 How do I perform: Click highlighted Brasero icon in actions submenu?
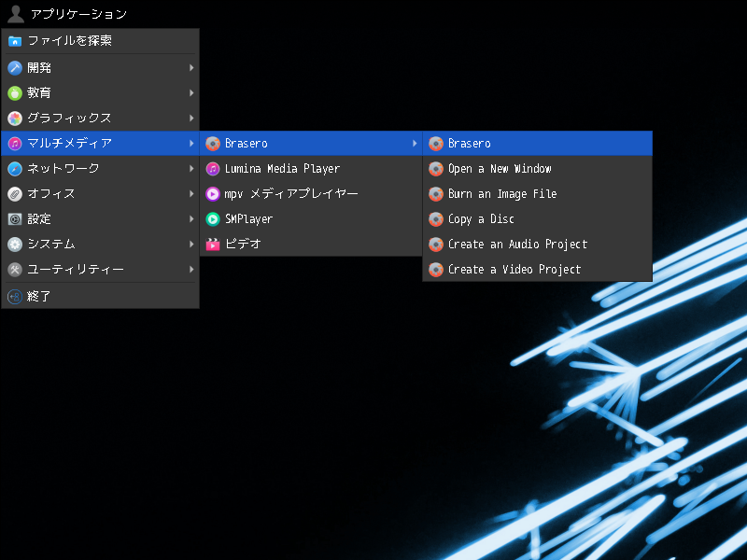pos(436,144)
